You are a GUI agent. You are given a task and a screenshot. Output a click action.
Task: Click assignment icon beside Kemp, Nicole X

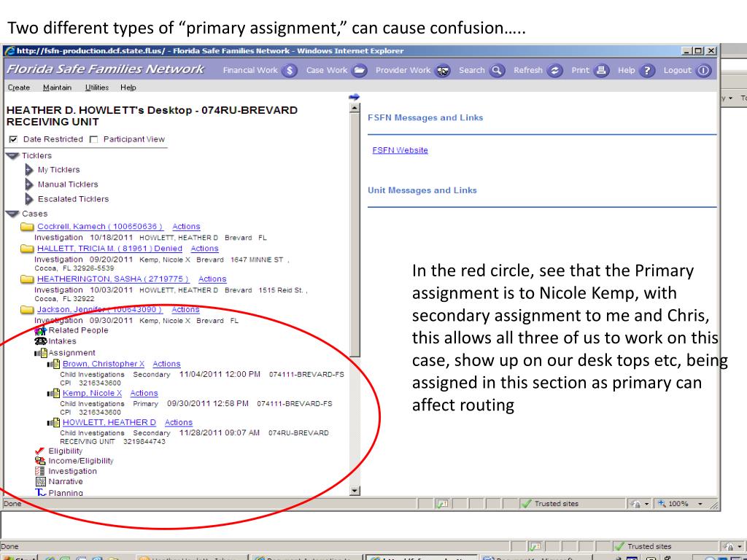tap(53, 394)
